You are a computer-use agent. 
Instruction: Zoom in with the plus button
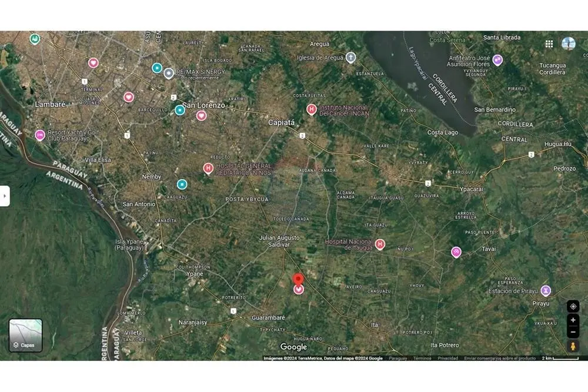coord(573,320)
